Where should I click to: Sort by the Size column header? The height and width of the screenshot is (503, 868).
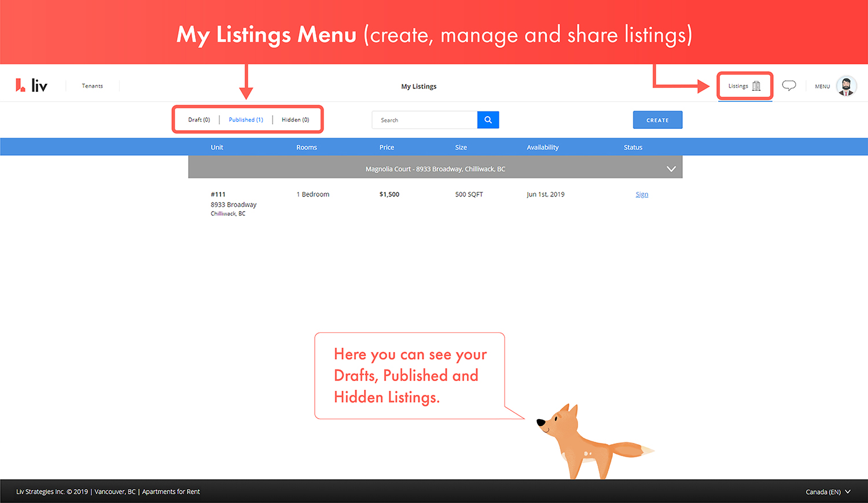[x=461, y=147]
